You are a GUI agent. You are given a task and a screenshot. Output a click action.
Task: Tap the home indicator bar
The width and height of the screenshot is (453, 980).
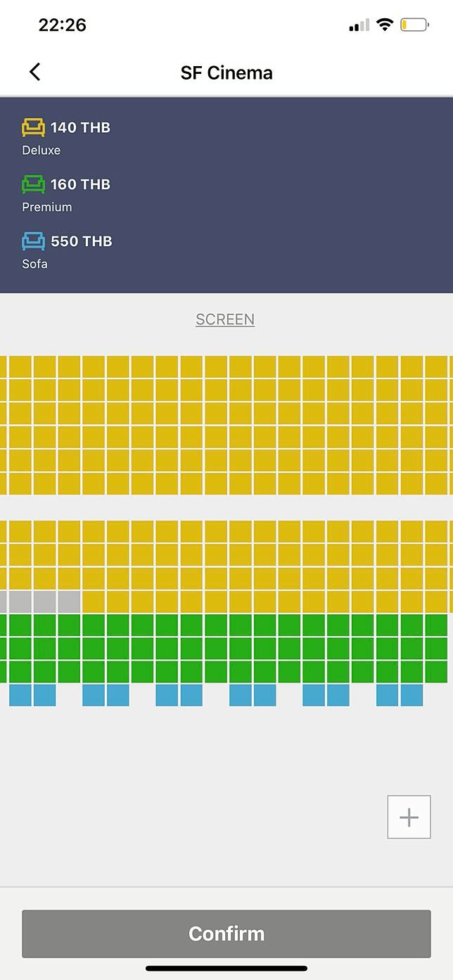point(226,968)
